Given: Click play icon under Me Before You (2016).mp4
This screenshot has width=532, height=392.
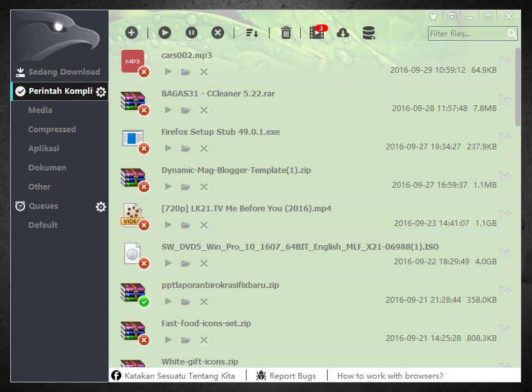Looking at the screenshot, I should pyautogui.click(x=168, y=225).
